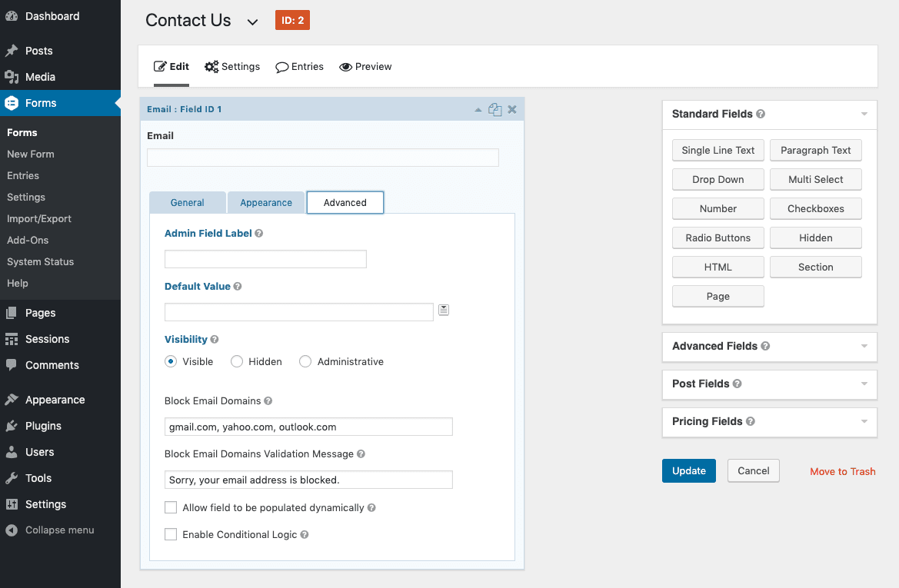Open the Entries toolbar tab
The image size is (899, 588).
point(299,66)
